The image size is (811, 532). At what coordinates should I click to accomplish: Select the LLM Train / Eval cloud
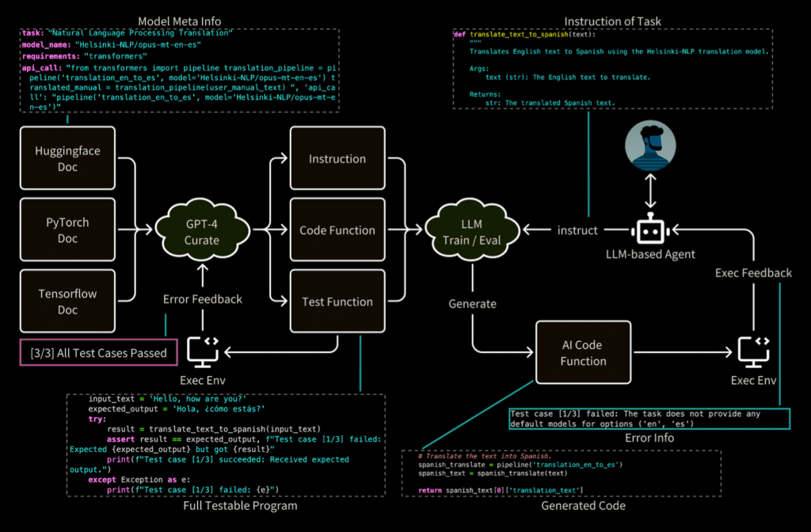point(473,229)
